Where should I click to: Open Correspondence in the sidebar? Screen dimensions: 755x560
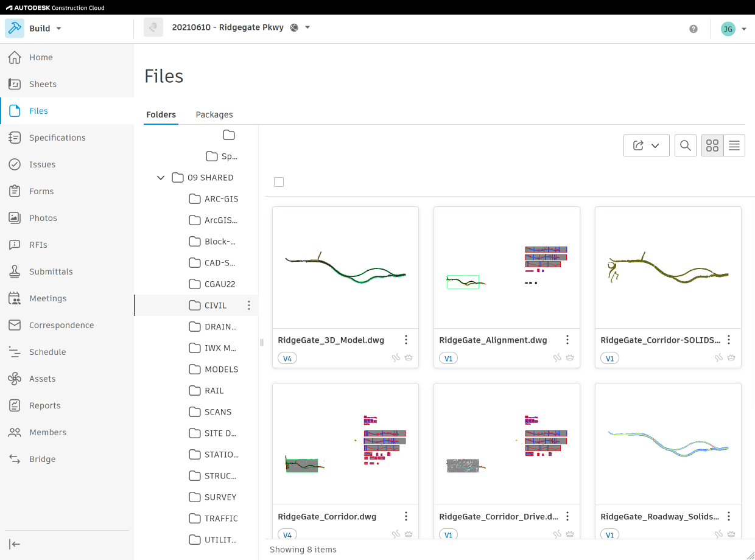click(x=67, y=325)
